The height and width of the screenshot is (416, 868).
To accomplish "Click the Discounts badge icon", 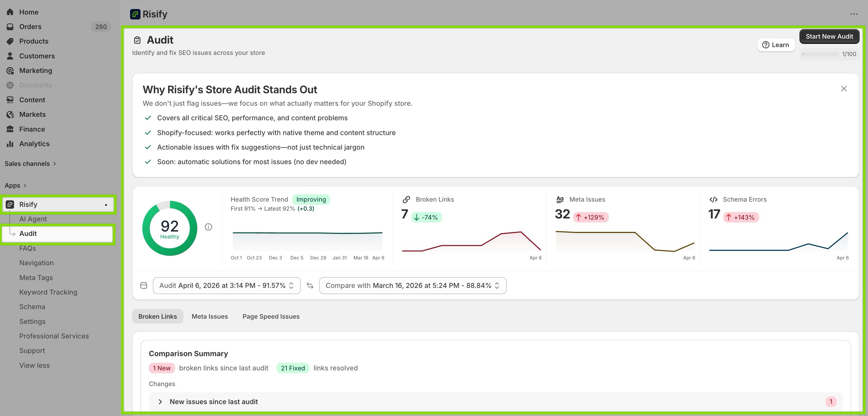I will [x=10, y=85].
